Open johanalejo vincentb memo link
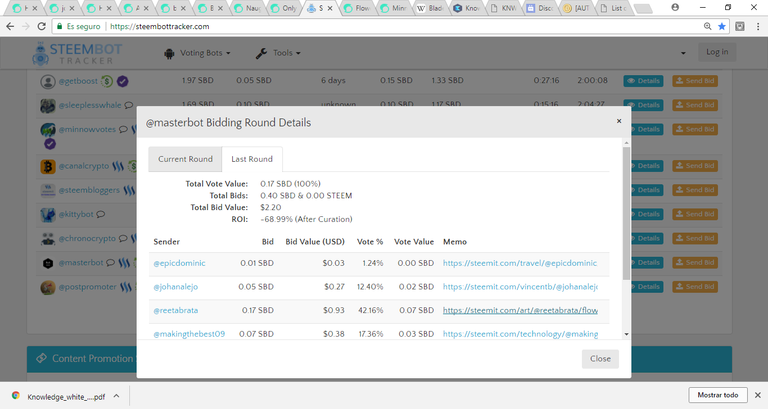The height and width of the screenshot is (409, 768). coord(520,287)
